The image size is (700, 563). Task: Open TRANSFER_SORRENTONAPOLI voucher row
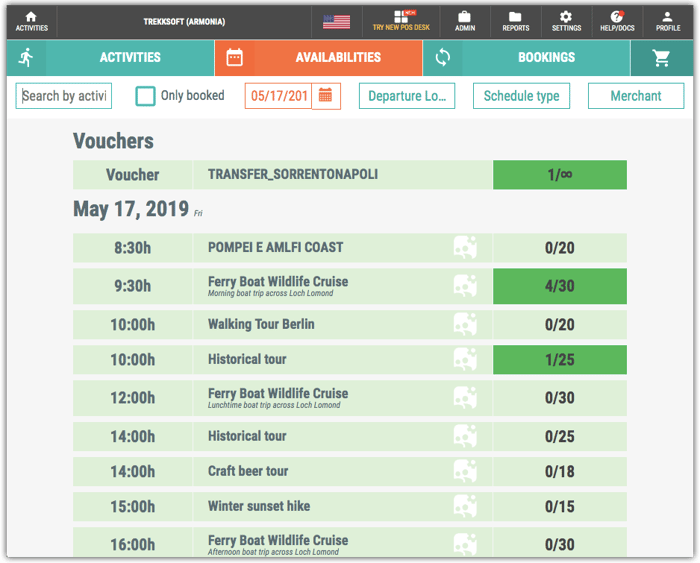pos(293,175)
